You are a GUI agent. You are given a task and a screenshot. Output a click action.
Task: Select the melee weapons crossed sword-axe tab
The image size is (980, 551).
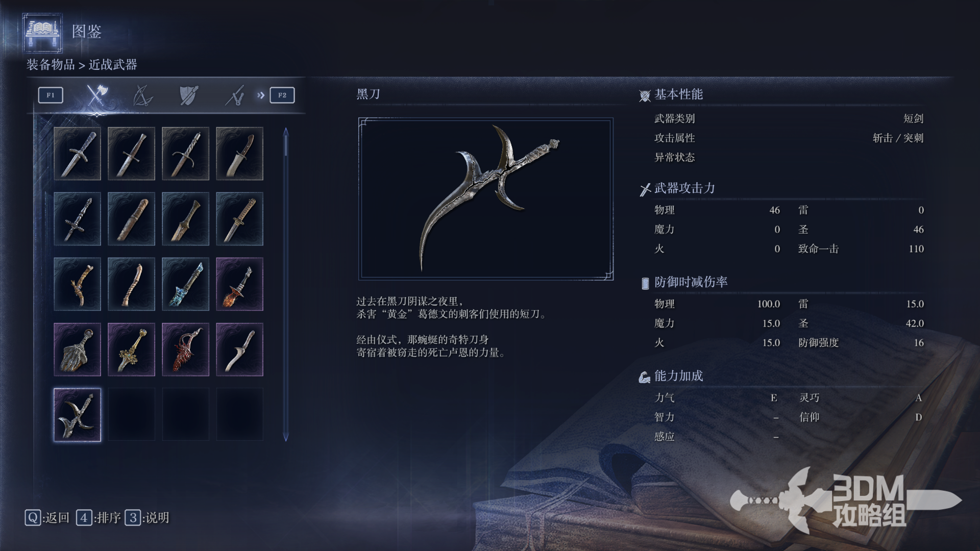pyautogui.click(x=96, y=95)
